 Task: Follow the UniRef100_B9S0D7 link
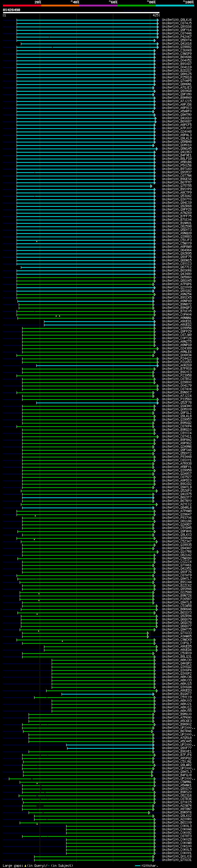[x=177, y=64]
